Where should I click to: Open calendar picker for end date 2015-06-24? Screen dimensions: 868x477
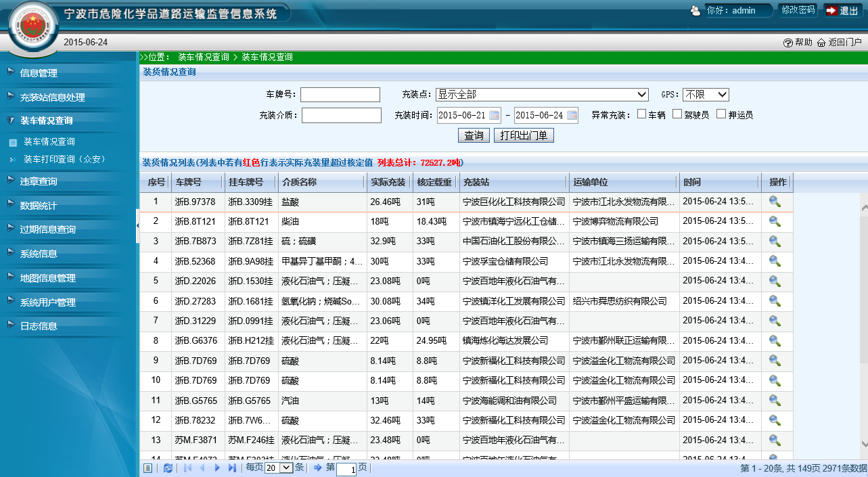coord(572,115)
